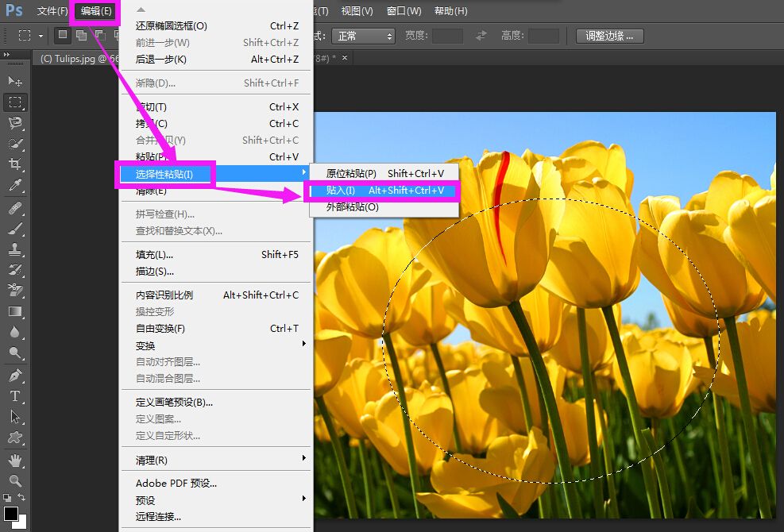Enable New Selection mode in options bar
This screenshot has width=784, height=532.
(63, 35)
